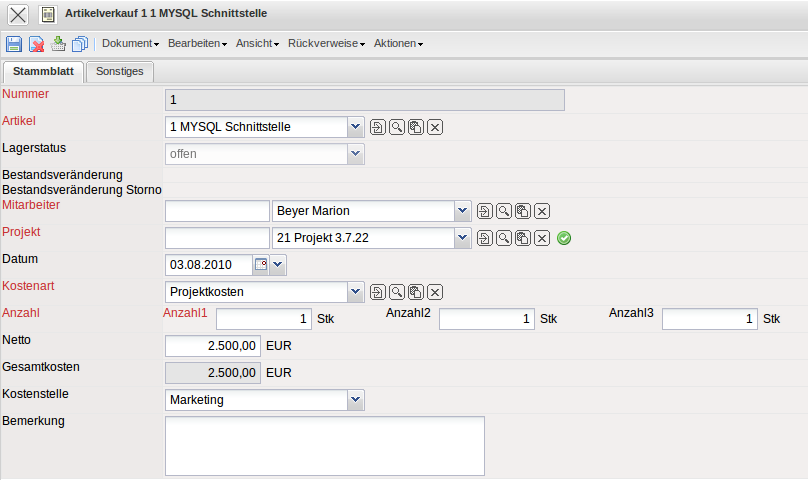Clear the Mitarbeiter field with its X icon

pos(541,211)
